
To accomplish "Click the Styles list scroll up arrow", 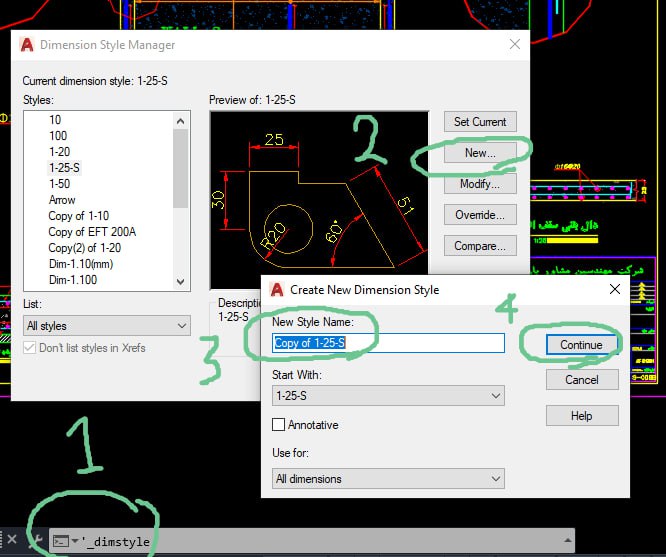I will [x=181, y=121].
